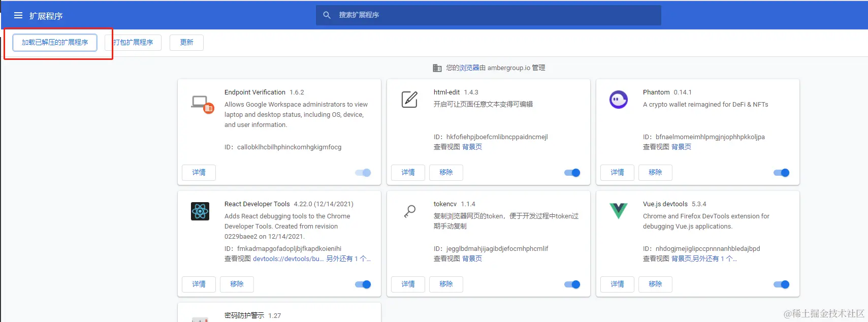Viewport: 868px width, 322px height.
Task: Remove React Developer Tools via 移除
Action: click(237, 284)
